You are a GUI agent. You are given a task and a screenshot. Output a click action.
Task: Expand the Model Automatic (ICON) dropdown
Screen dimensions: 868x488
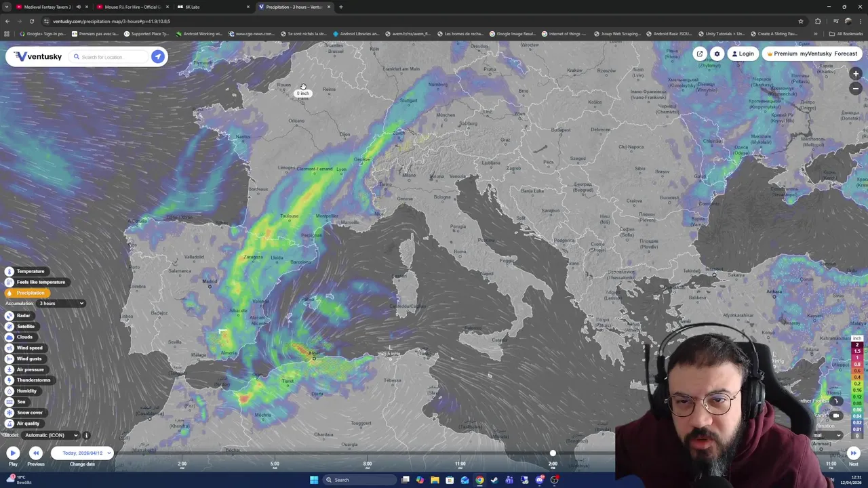point(51,435)
